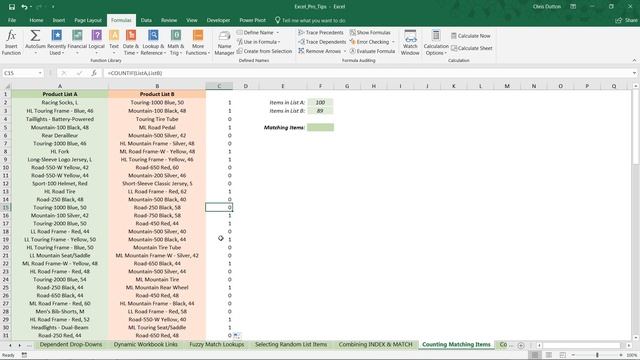
Task: Select the 'Items in List A' value 100
Action: point(320,102)
